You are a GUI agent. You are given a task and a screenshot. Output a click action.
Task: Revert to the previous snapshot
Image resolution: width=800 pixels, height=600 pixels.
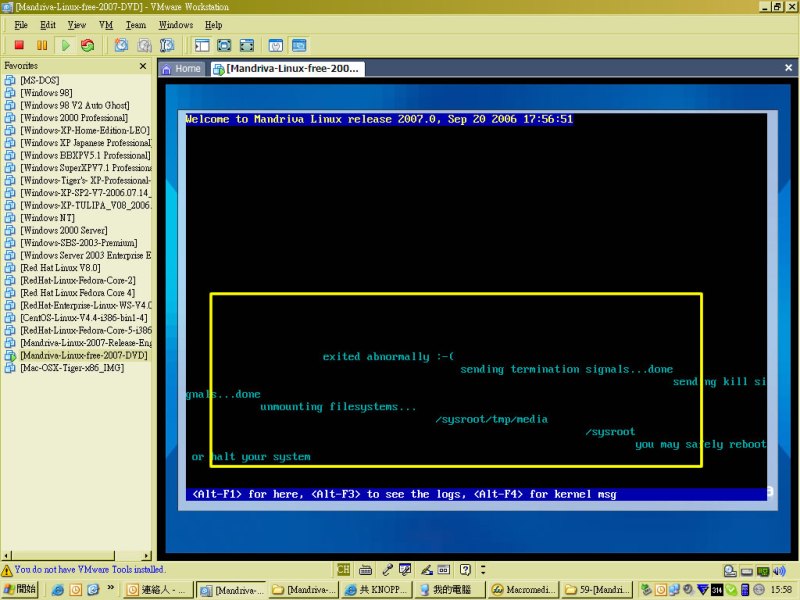point(144,45)
